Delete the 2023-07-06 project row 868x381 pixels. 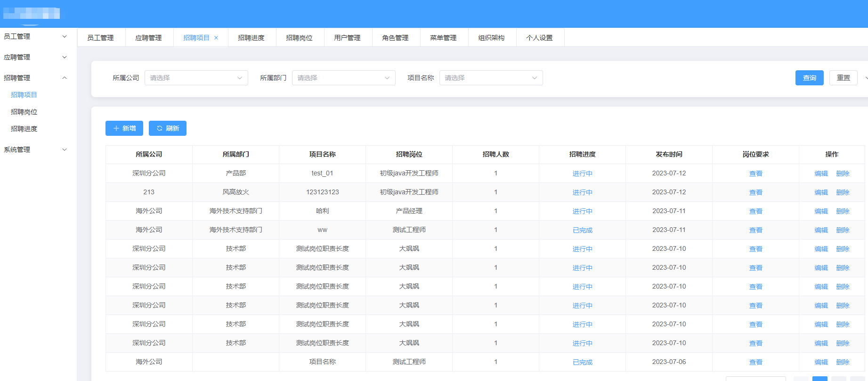843,362
